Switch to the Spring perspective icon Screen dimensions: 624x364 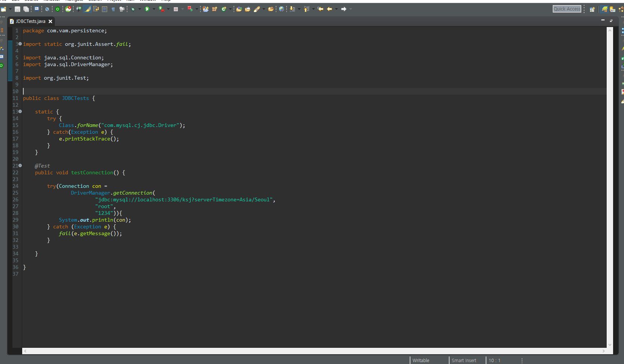(604, 9)
